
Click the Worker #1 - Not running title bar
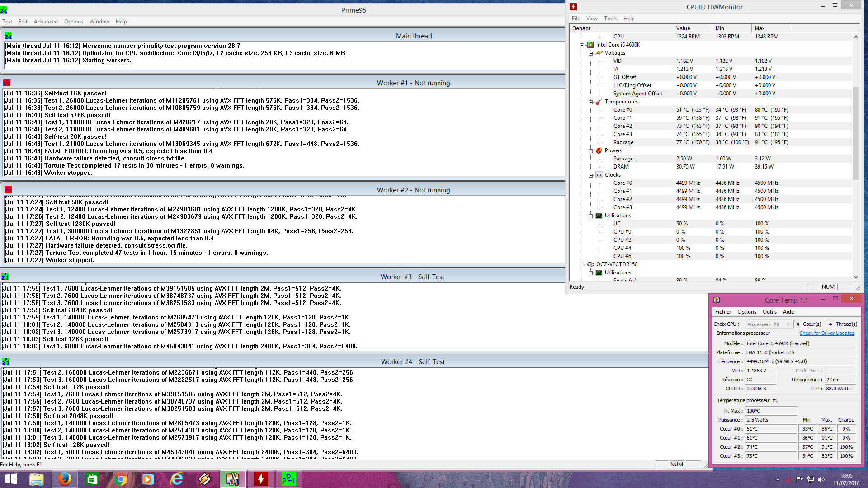point(283,83)
